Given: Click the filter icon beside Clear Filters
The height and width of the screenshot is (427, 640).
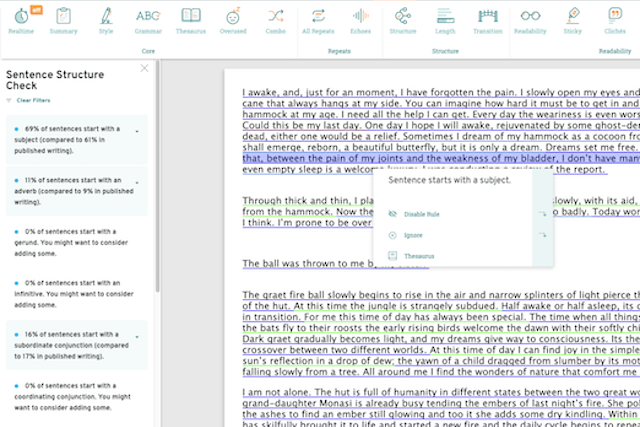Looking at the screenshot, I should (x=9, y=100).
